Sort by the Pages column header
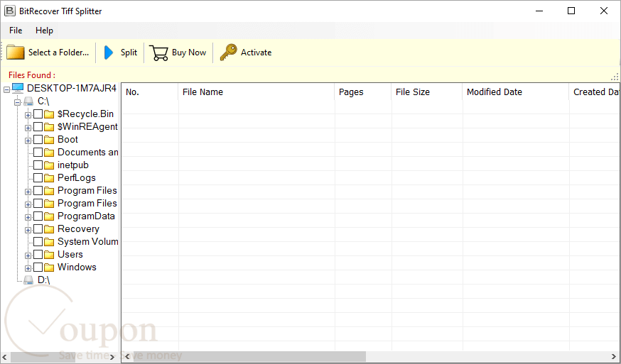Screen dimensions: 621x364 (363, 92)
